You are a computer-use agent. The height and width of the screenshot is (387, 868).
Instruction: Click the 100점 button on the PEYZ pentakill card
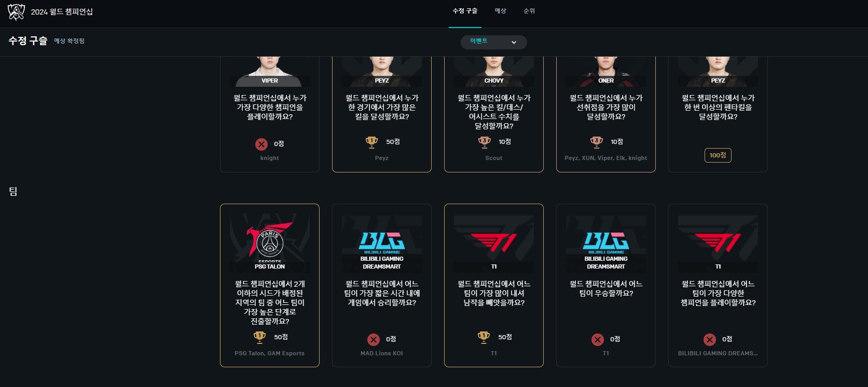[x=718, y=155]
